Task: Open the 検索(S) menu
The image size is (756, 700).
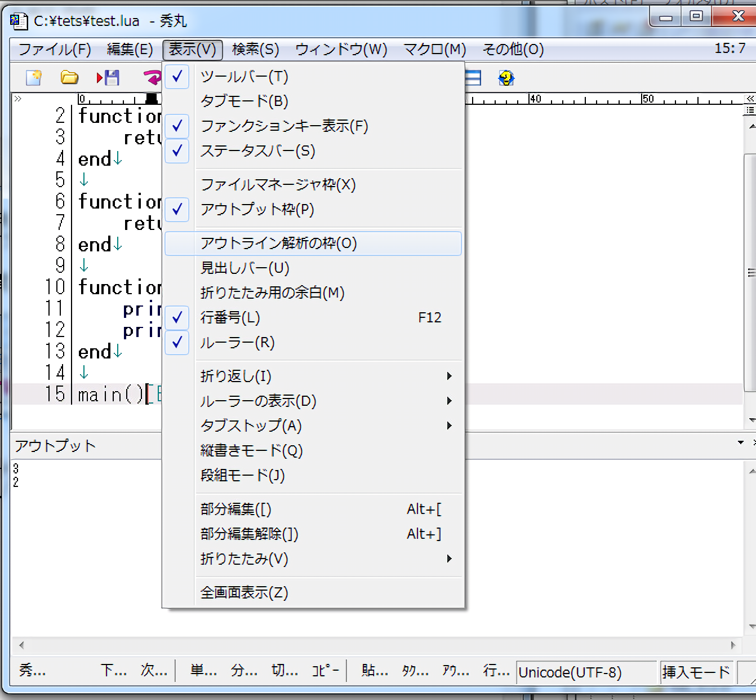Action: tap(255, 50)
